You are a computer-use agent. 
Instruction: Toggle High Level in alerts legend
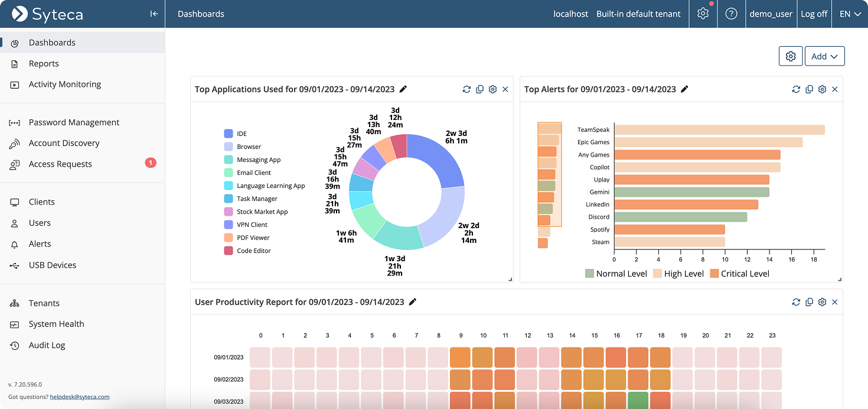click(x=678, y=274)
